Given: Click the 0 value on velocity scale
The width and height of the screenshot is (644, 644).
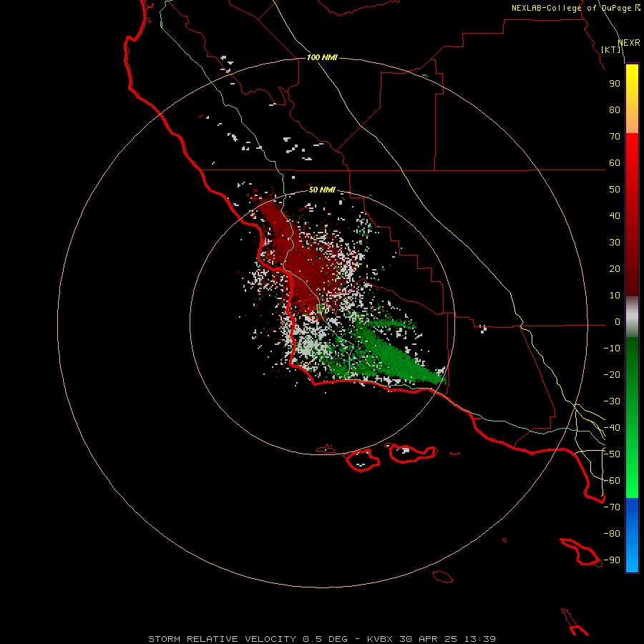Looking at the screenshot, I should pyautogui.click(x=618, y=322).
